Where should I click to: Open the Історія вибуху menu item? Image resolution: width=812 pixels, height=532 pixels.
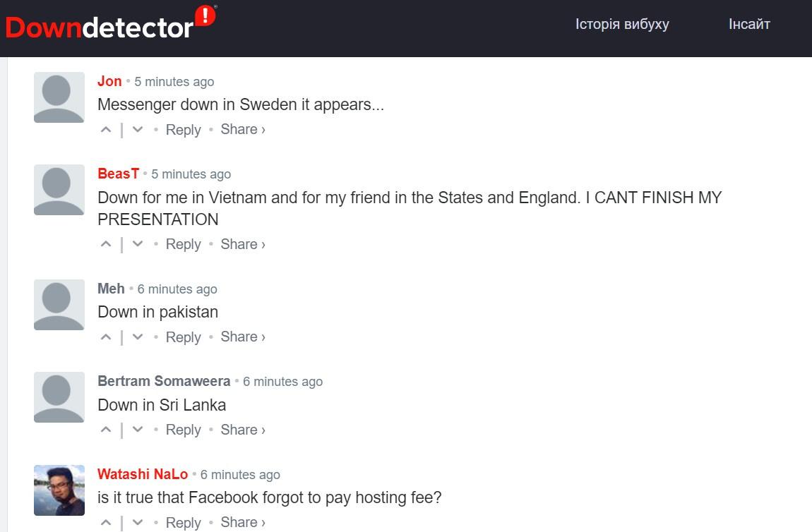click(x=622, y=24)
